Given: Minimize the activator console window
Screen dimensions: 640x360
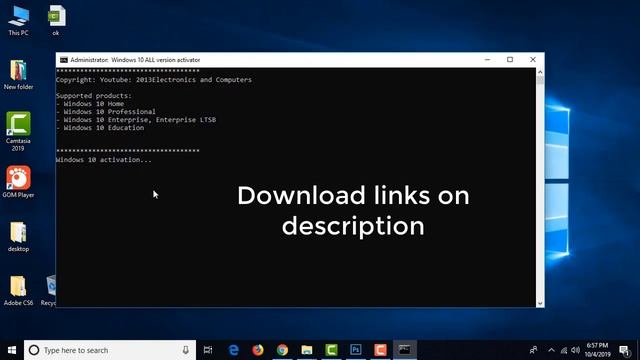Looking at the screenshot, I should coord(487,60).
